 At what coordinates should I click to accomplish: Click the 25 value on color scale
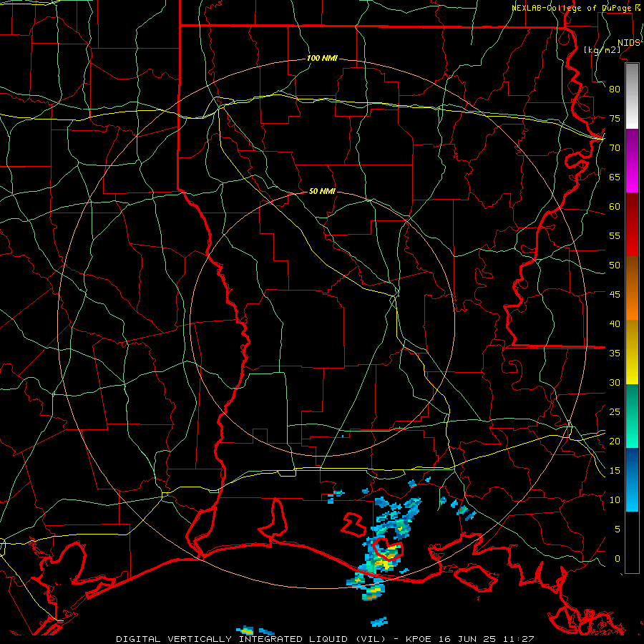pos(615,412)
